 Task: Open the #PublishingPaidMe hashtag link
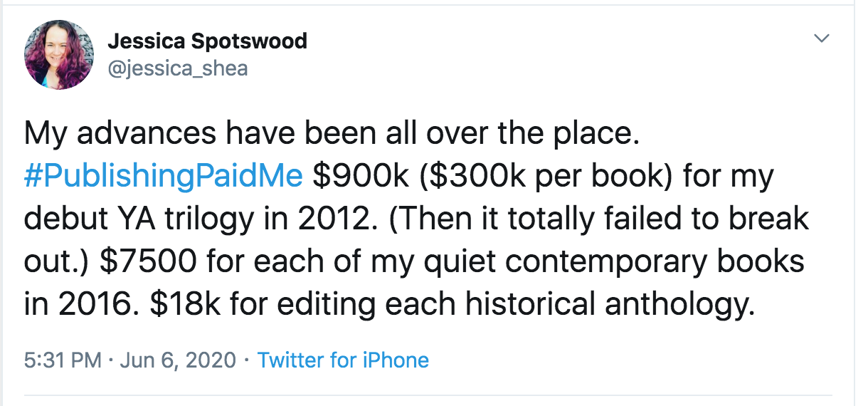coord(164,177)
